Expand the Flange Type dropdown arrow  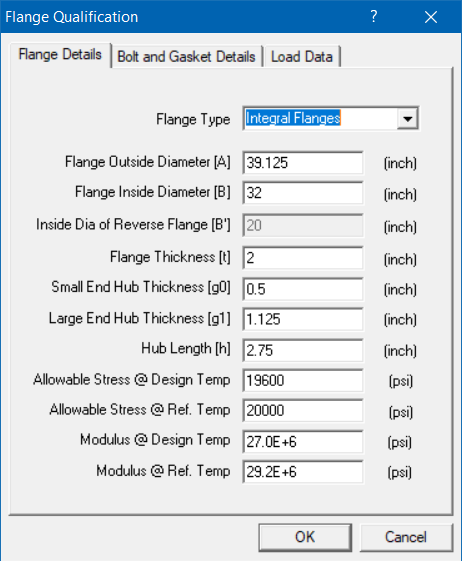pos(407,118)
